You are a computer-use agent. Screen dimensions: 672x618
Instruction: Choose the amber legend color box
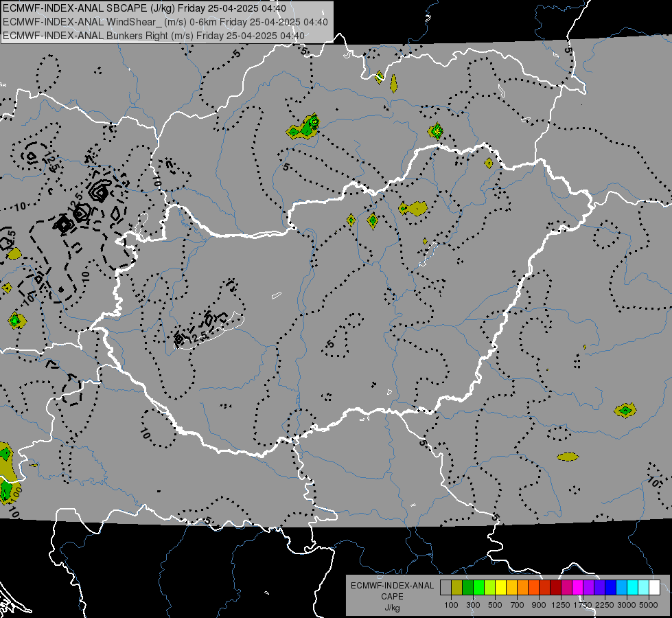point(512,587)
